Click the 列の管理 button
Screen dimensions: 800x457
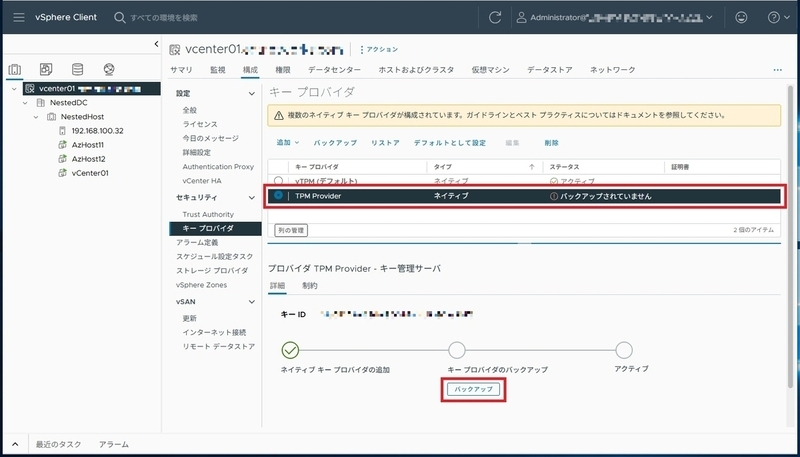pos(291,231)
